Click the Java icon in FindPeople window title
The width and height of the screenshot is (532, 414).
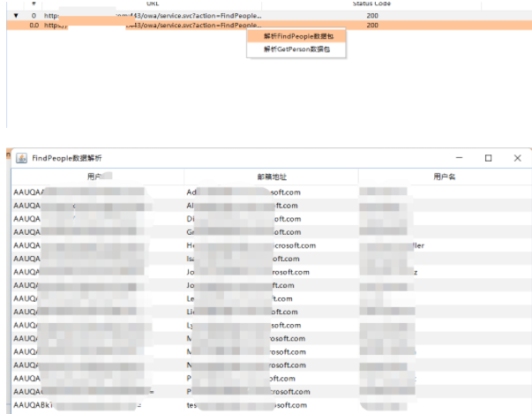pyautogui.click(x=21, y=157)
